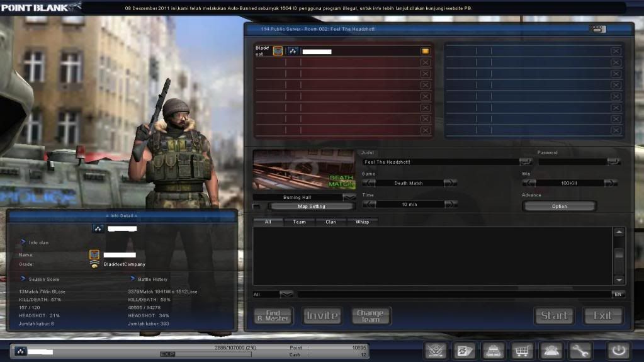
Task: Close the first blue team slot
Action: pyautogui.click(x=616, y=52)
